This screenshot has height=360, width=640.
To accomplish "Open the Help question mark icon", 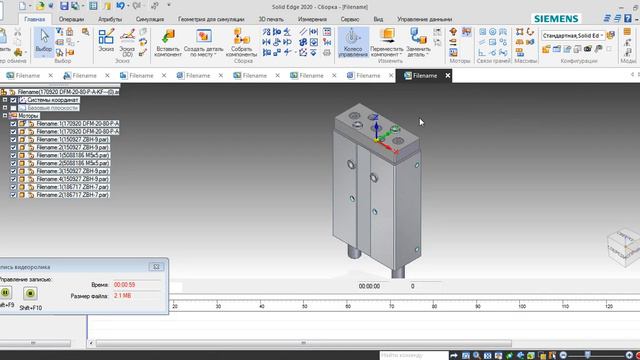I will [x=628, y=18].
